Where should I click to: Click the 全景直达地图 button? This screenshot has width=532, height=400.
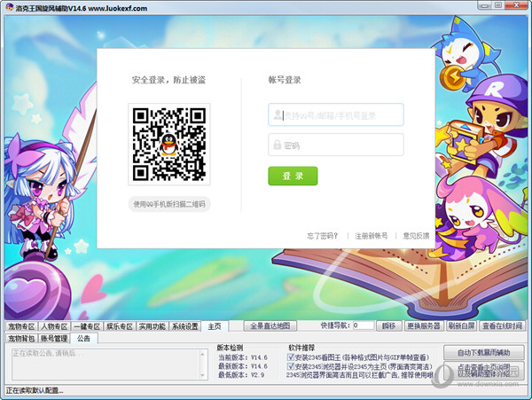point(270,326)
